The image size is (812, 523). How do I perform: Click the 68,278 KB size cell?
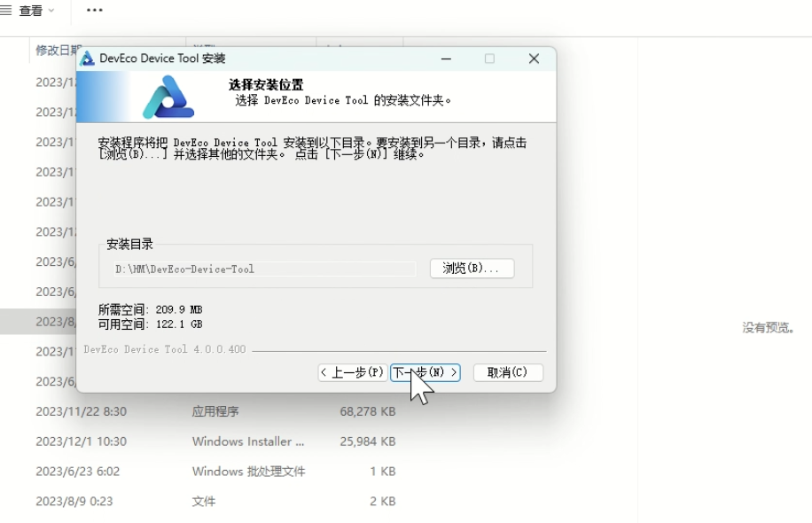(368, 411)
